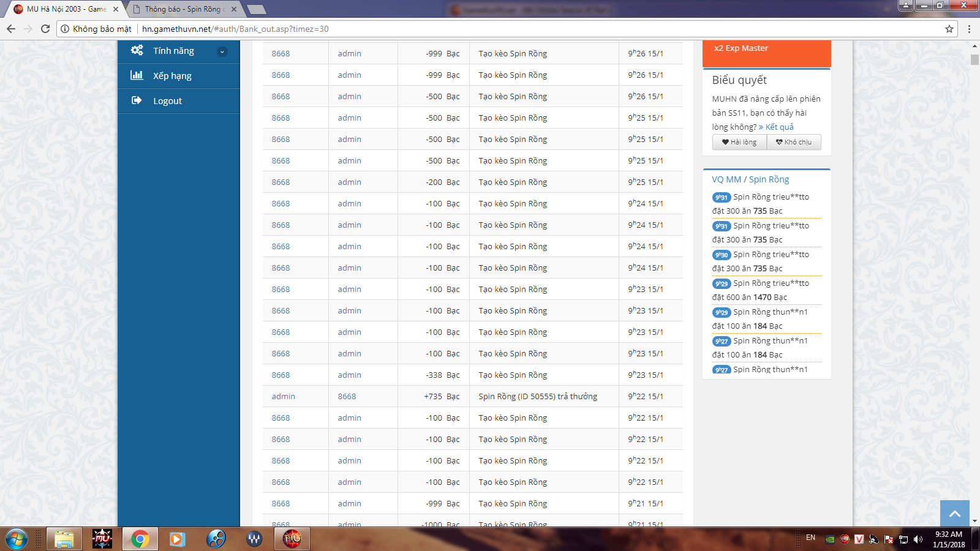Viewport: 980px width, 551px height.
Task: Open the Chrome three-dot menu
Action: (x=969, y=29)
